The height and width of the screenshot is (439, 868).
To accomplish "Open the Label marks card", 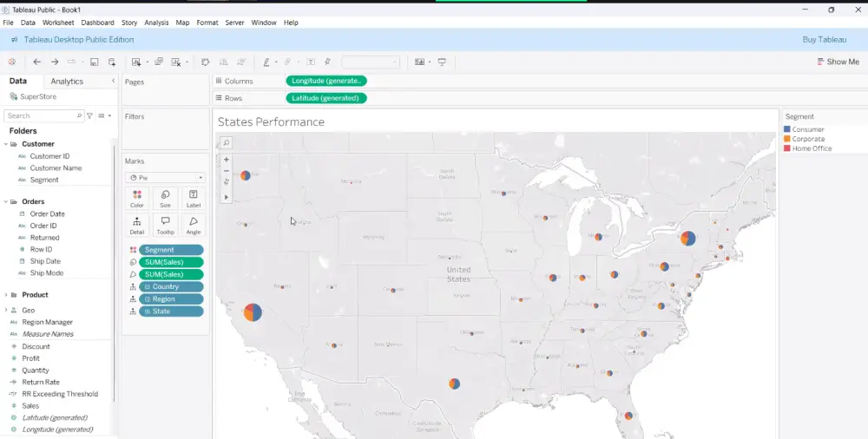I will tap(194, 198).
